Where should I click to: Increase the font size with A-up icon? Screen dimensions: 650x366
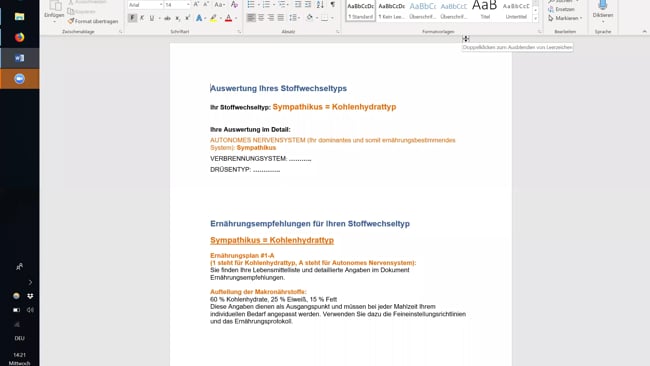click(x=196, y=5)
